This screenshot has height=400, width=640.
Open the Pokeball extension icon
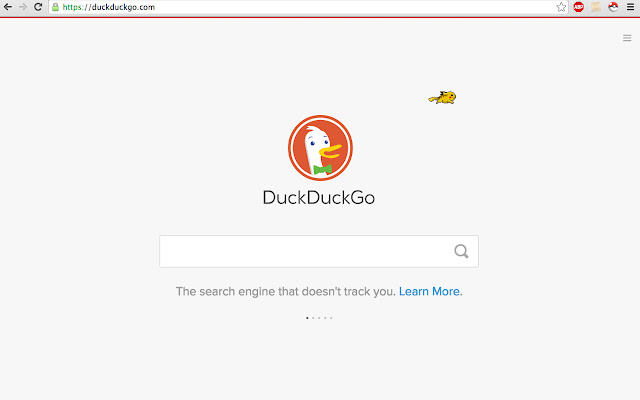coord(613,7)
